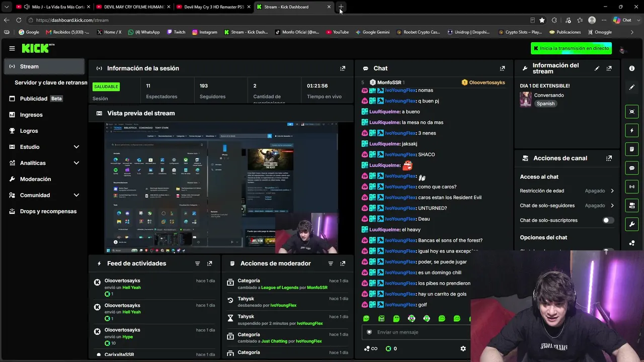Select the first green emote in chat bar
Image resolution: width=644 pixels, height=362 pixels.
click(x=366, y=318)
